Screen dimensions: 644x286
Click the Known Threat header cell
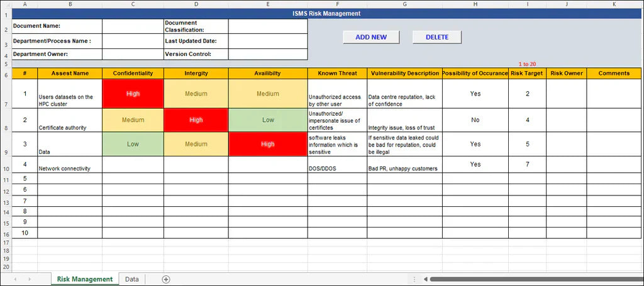[337, 74]
